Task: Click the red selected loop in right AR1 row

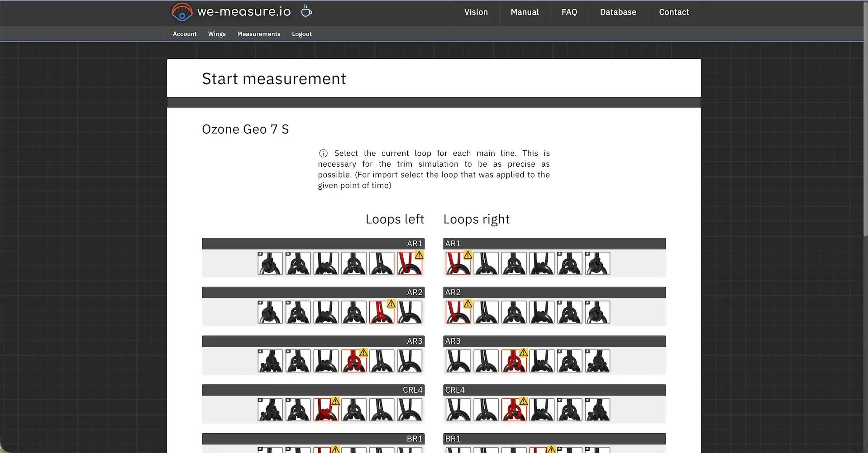Action: click(458, 264)
